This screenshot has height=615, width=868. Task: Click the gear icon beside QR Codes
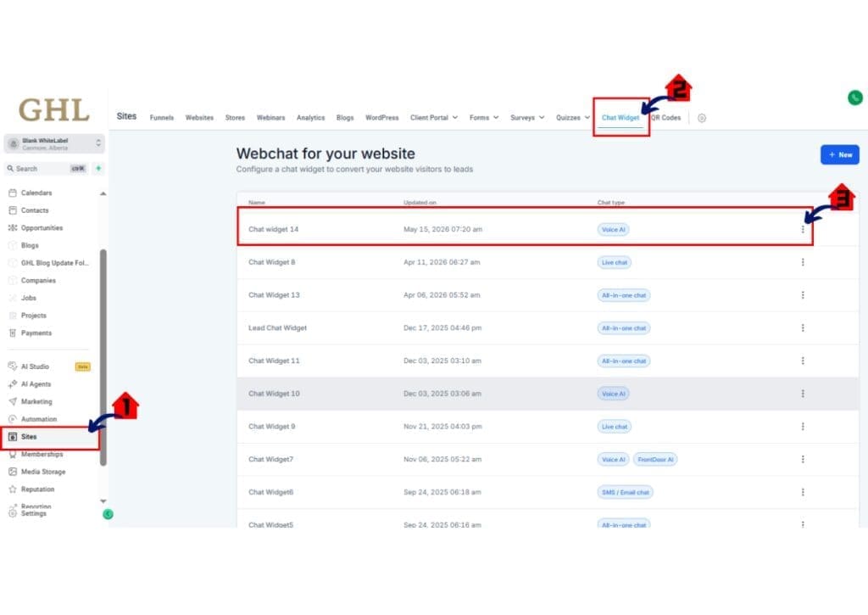[x=701, y=118]
